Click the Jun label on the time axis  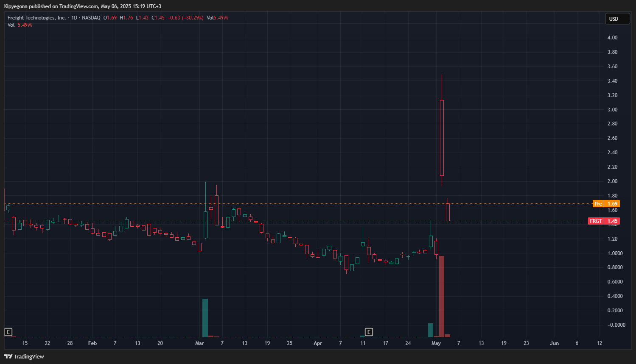pos(555,343)
